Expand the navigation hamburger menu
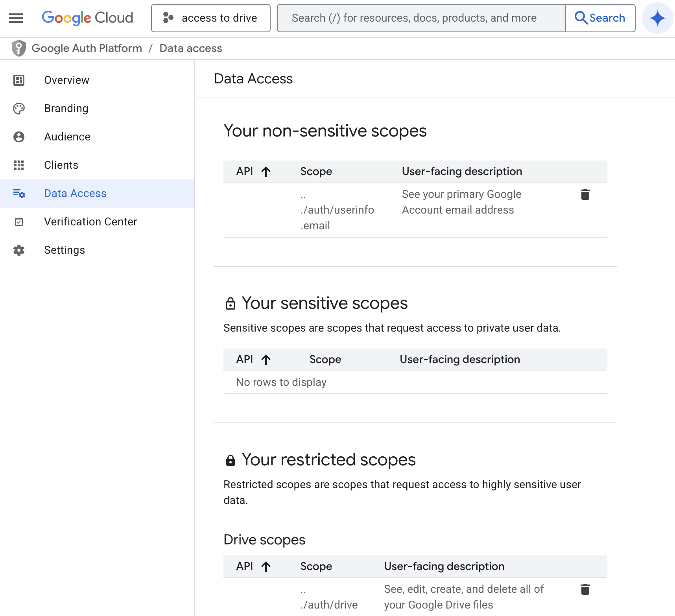 point(15,18)
